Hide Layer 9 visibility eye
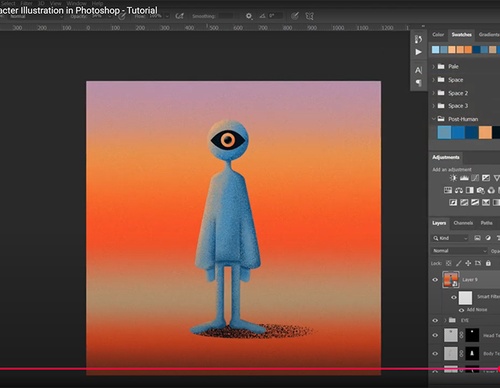Screen dimensions: 500x388 click(x=435, y=280)
